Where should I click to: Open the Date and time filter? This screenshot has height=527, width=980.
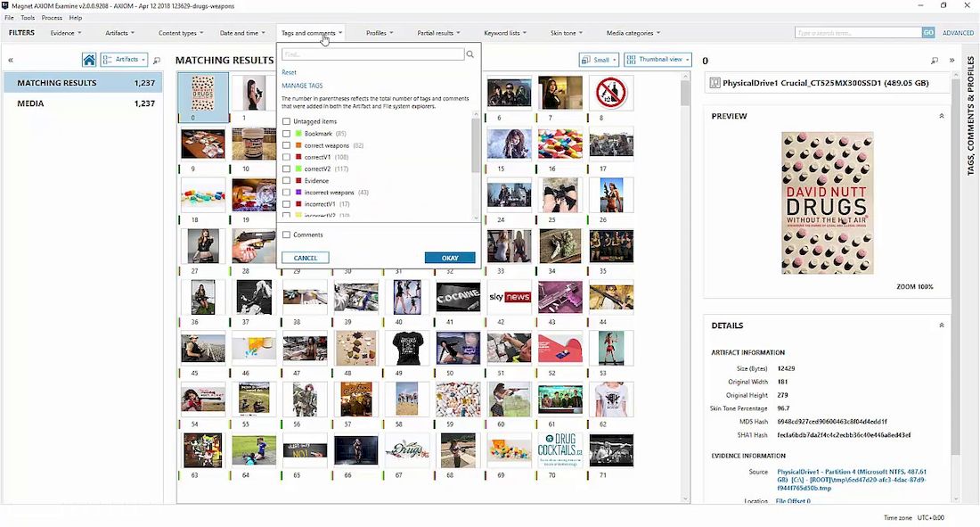click(241, 33)
